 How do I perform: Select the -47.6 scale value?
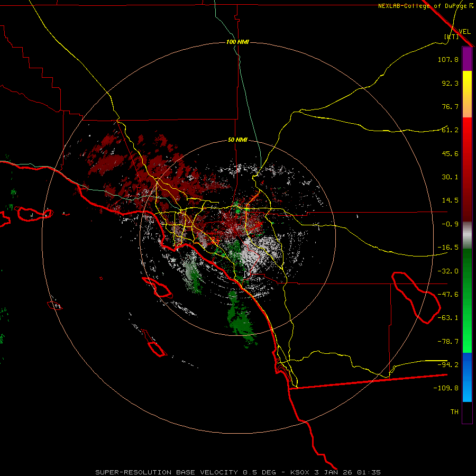(x=448, y=295)
